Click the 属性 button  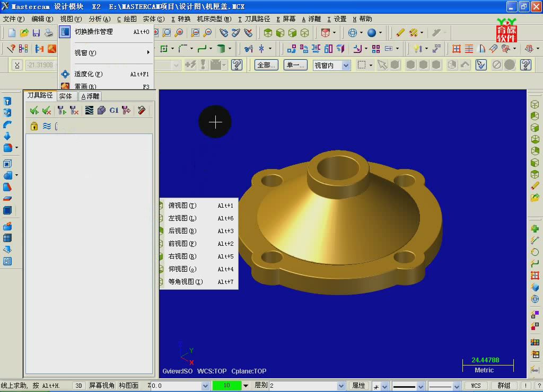pyautogui.click(x=359, y=386)
